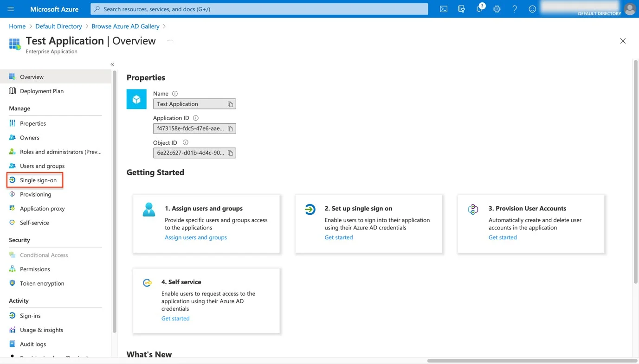Click the help question mark icon
The height and width of the screenshot is (364, 639).
coord(515,9)
